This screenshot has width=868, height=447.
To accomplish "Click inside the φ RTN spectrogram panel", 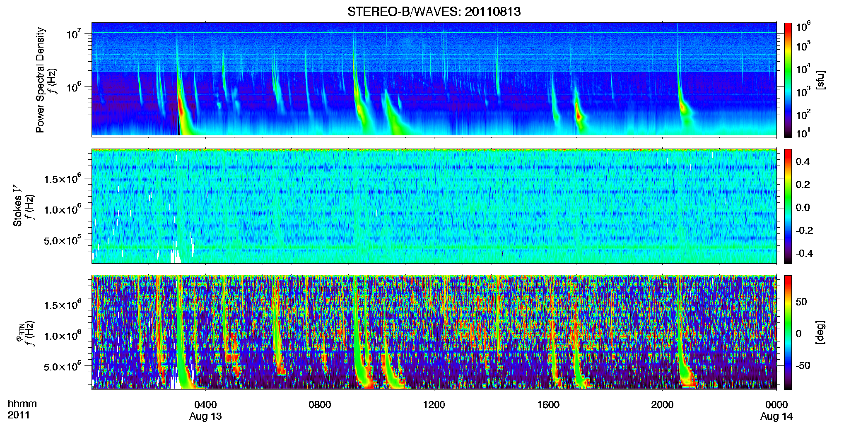I will click(x=434, y=332).
